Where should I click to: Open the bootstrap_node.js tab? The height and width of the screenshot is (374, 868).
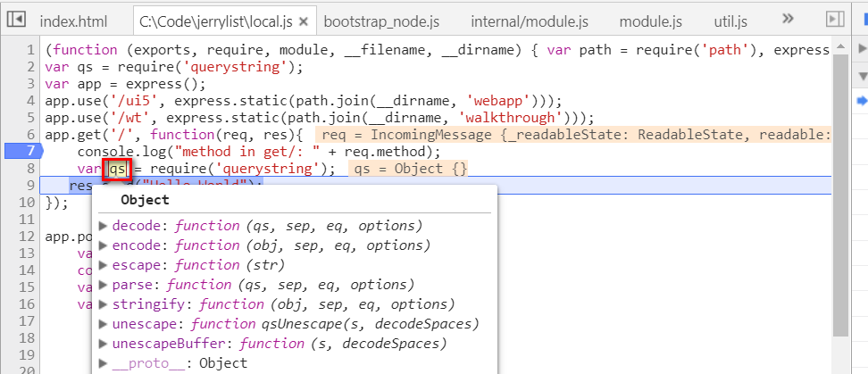coord(381,22)
